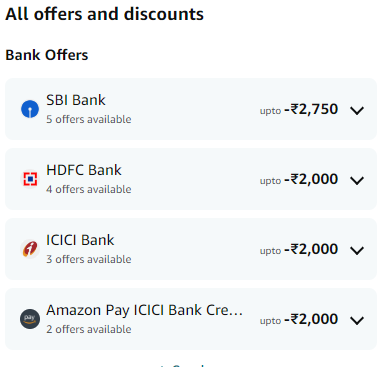Viewport: 384px width, 367px height.
Task: Expand ICICI Bank offers with the chevron
Action: [357, 250]
